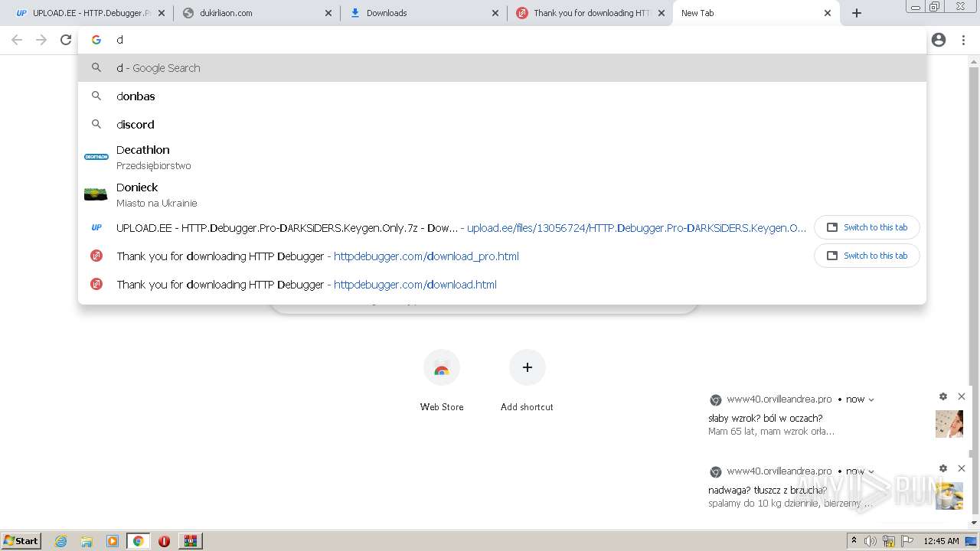Click the browser back arrow
The height and width of the screenshot is (551, 980).
[17, 40]
